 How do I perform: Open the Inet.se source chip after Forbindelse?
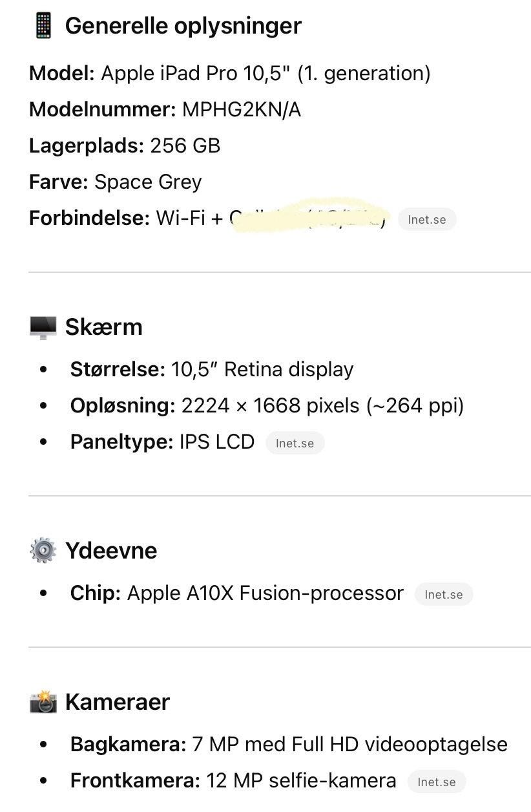point(426,220)
